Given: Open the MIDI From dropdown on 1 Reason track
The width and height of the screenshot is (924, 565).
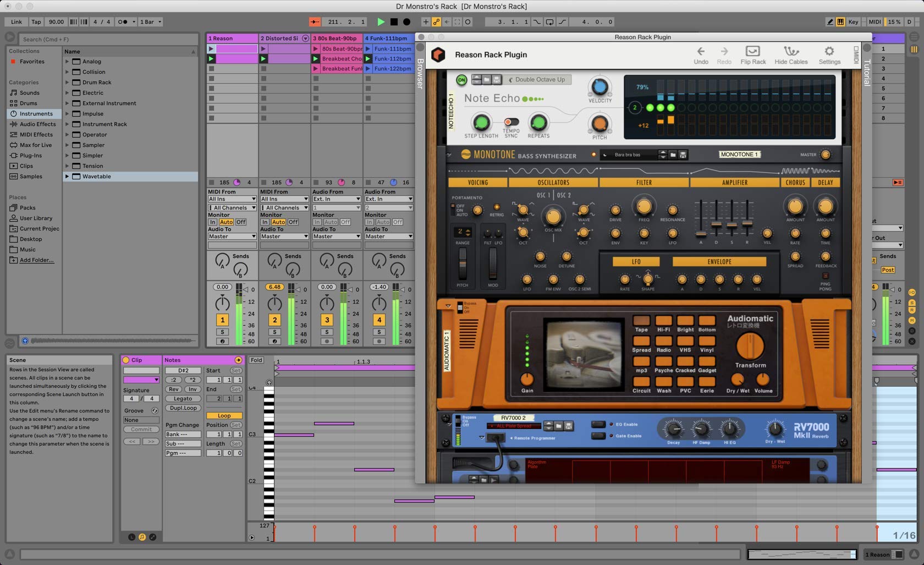Looking at the screenshot, I should (232, 199).
